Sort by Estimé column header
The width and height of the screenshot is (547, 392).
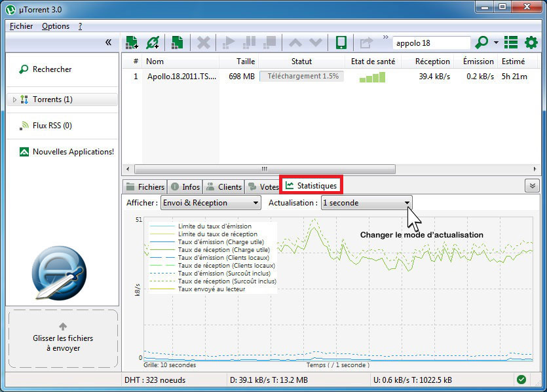(518, 62)
